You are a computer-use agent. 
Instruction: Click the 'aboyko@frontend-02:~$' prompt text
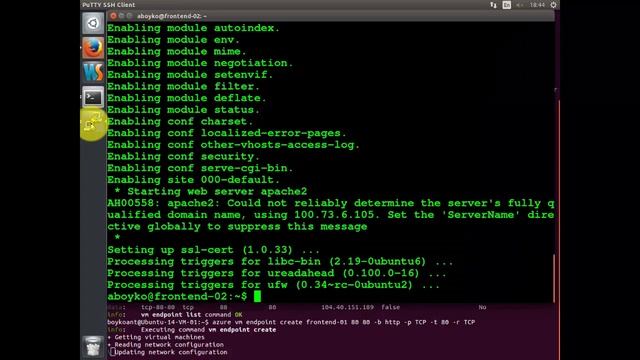[x=177, y=297]
